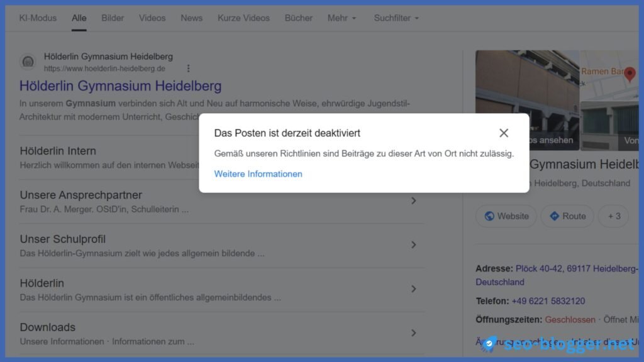644x362 pixels.
Task: Click the Route button
Action: click(x=567, y=216)
